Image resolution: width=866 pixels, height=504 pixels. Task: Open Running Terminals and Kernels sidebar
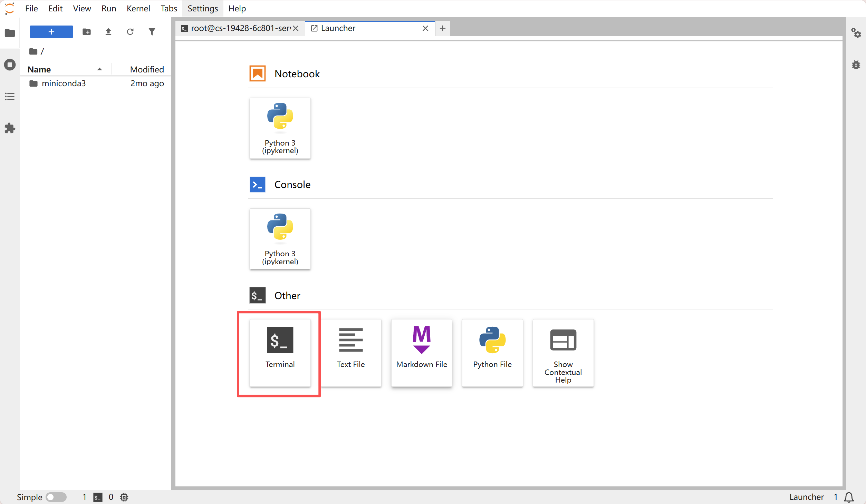click(x=10, y=65)
